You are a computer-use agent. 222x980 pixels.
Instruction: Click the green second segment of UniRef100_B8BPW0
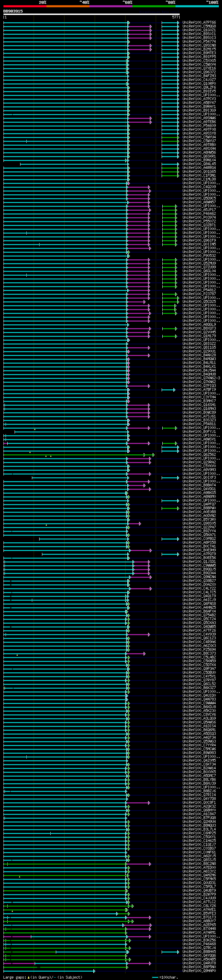click(x=170, y=508)
